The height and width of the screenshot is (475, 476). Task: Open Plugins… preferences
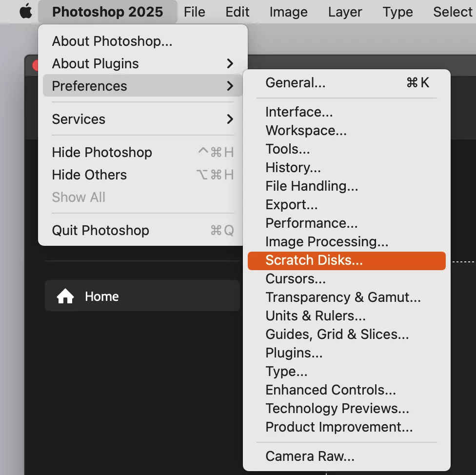tap(347, 353)
